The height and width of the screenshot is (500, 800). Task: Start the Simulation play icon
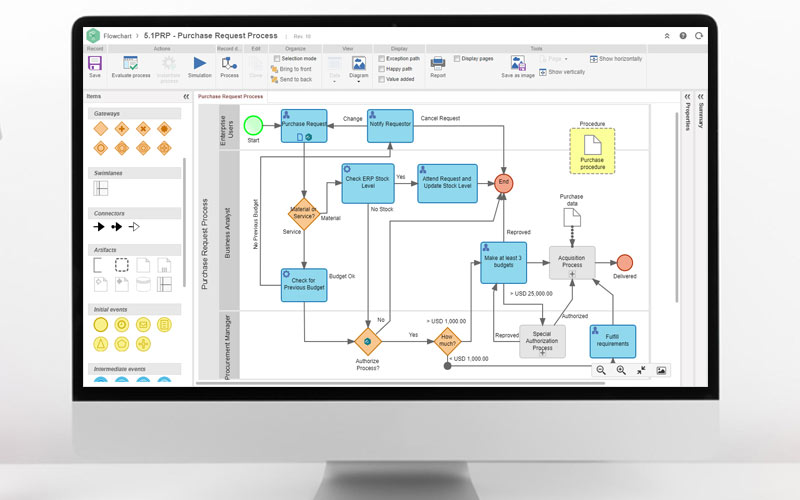coord(200,64)
